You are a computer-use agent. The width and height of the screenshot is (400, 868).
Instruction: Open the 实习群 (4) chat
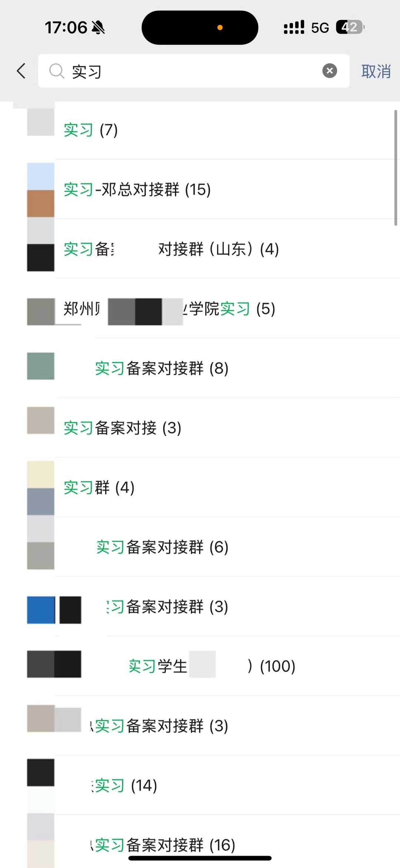200,488
